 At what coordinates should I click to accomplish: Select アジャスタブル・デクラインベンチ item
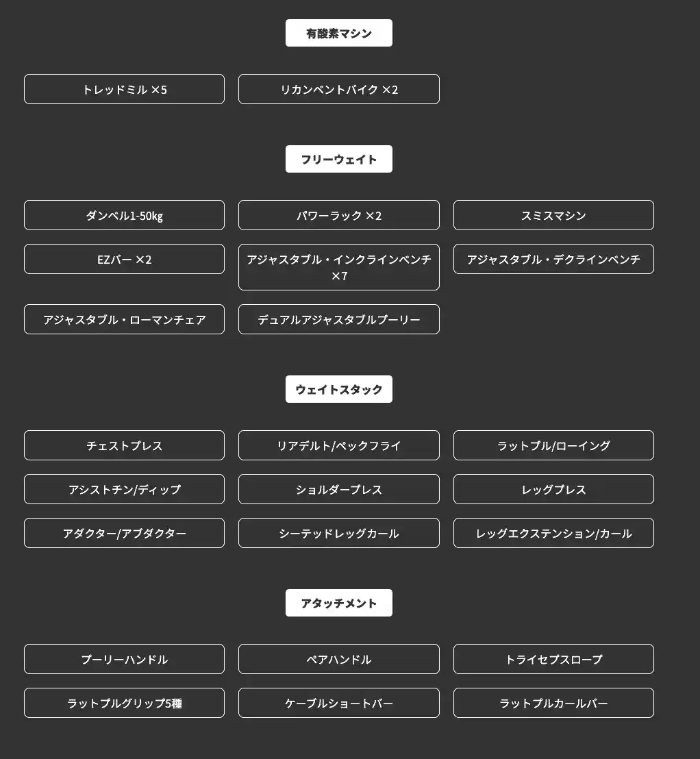pyautogui.click(x=553, y=259)
